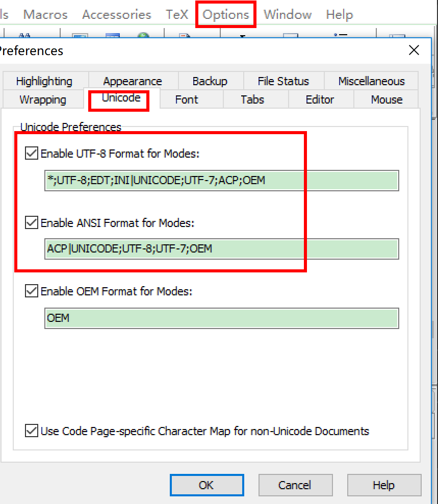Toggle Enable OEM Format for Modes checkbox
The height and width of the screenshot is (504, 438).
click(x=32, y=291)
